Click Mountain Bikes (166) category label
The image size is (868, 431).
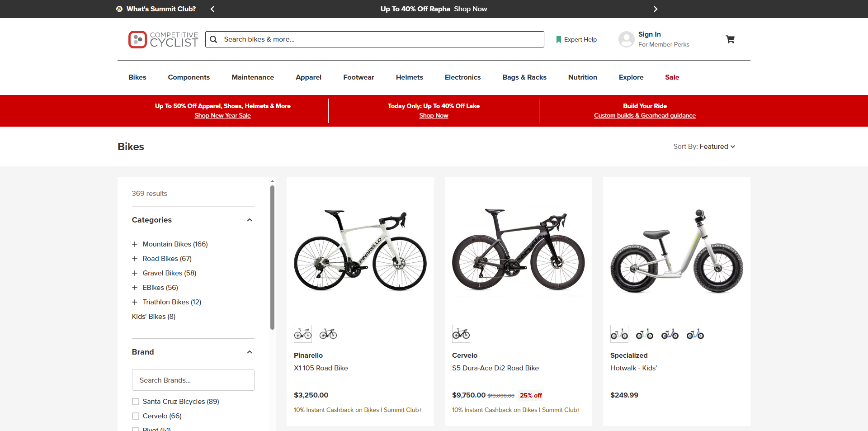(175, 244)
